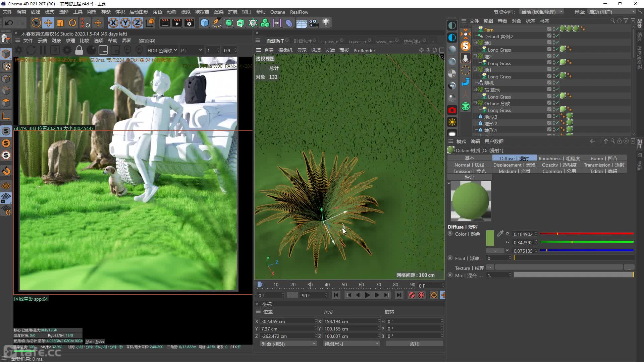Collapse the 地1 tree node

tap(476, 70)
